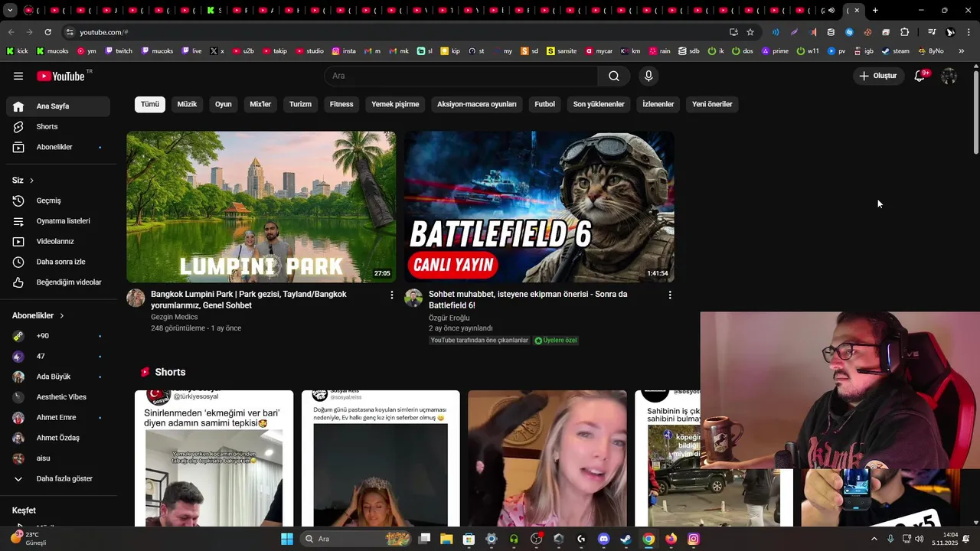This screenshot has width=980, height=551.
Task: Go to Ana Sayfa in the sidebar
Action: (58, 106)
